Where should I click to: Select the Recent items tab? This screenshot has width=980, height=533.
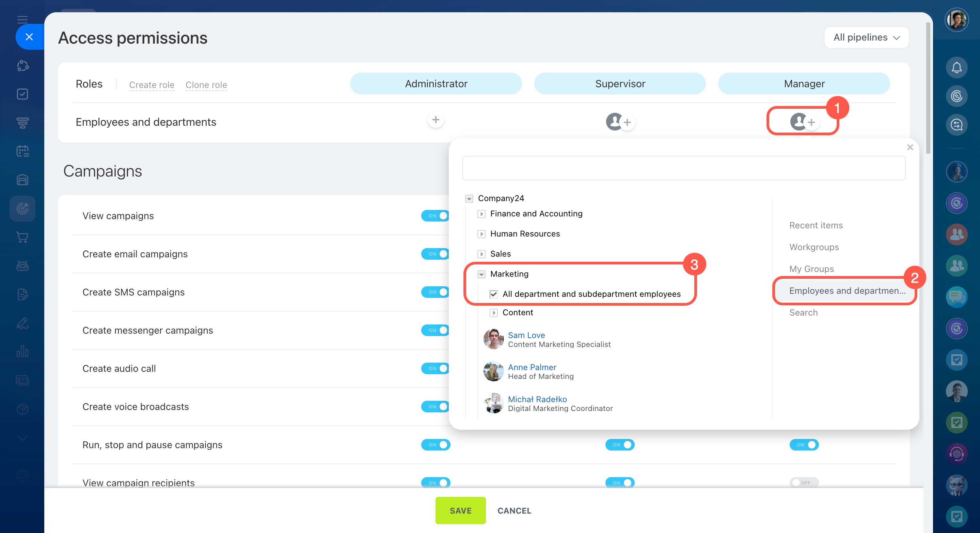point(816,225)
